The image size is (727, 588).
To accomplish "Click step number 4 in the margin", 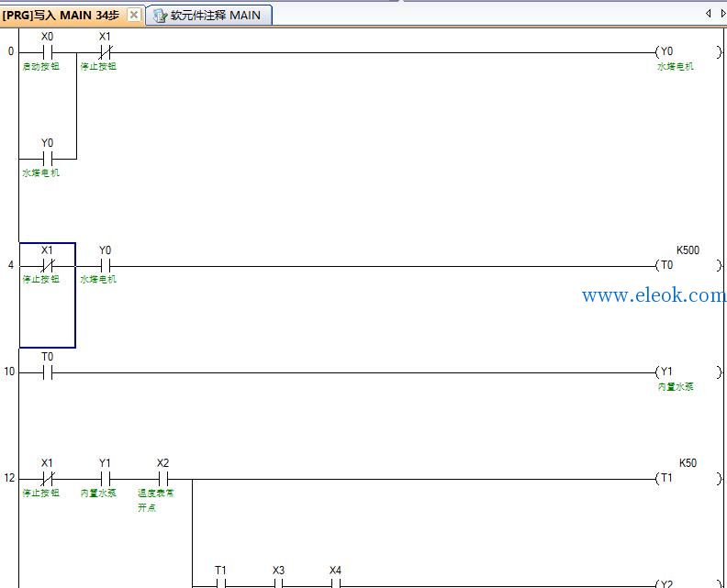I will (11, 265).
